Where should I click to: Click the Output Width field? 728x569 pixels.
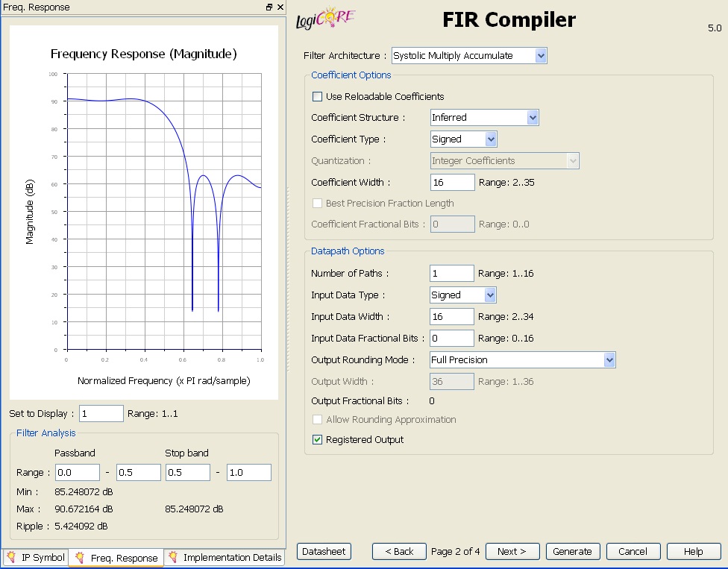[x=452, y=382]
